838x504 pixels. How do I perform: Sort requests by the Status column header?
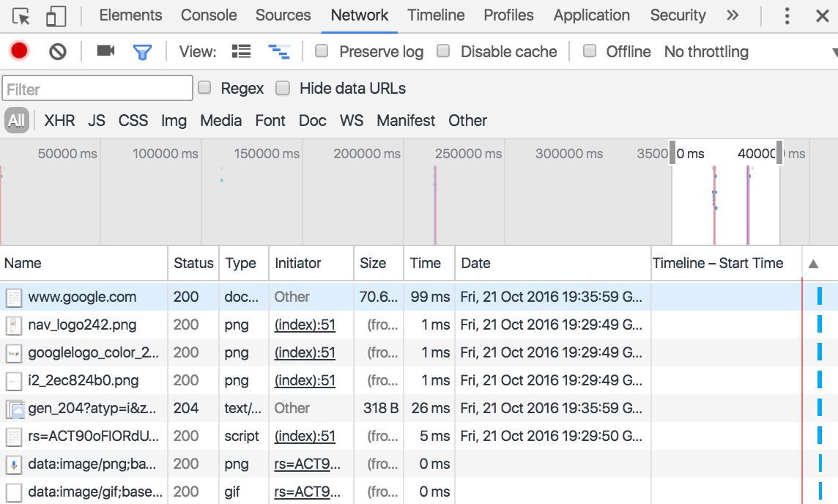pyautogui.click(x=193, y=263)
